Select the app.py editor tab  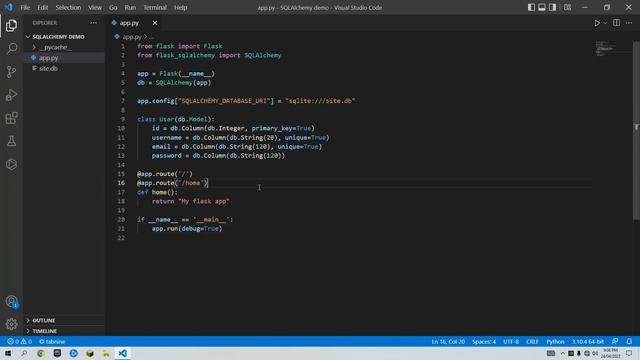pyautogui.click(x=129, y=23)
